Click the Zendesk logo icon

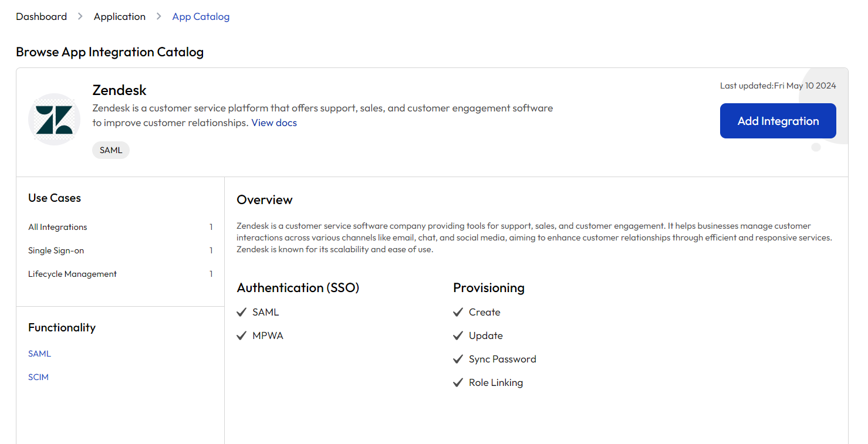tap(54, 119)
